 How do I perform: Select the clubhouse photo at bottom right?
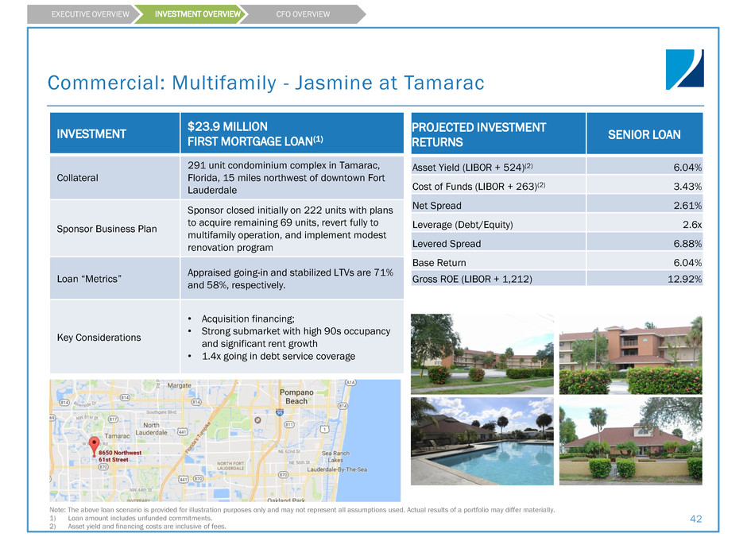point(630,440)
